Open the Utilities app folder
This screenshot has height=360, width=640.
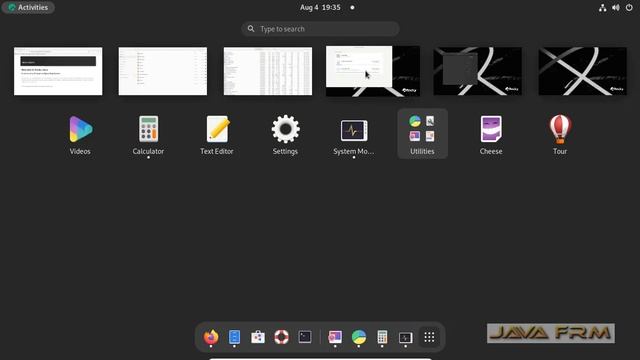point(422,134)
